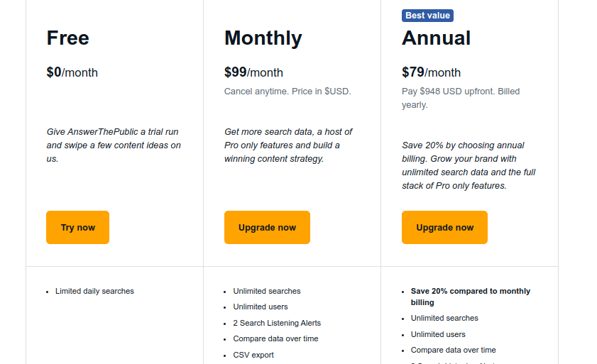Click the Best value badge
Screen dimensions: 597x364
(x=427, y=16)
